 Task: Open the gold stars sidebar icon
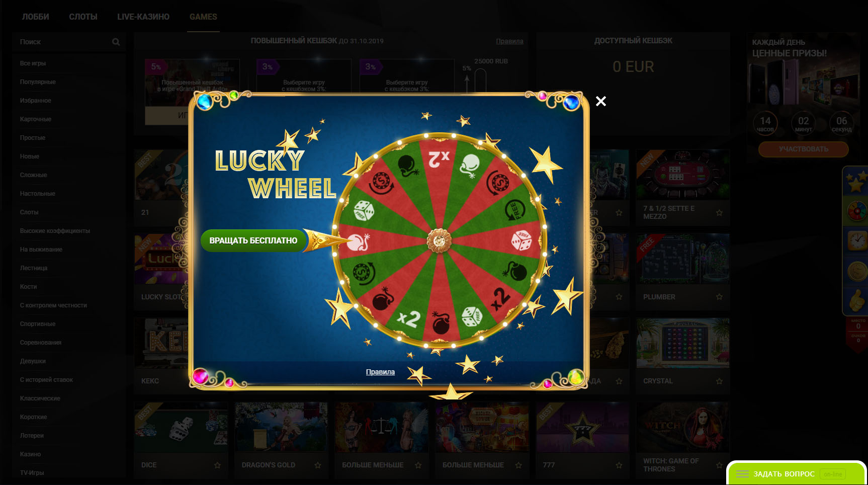coord(856,182)
